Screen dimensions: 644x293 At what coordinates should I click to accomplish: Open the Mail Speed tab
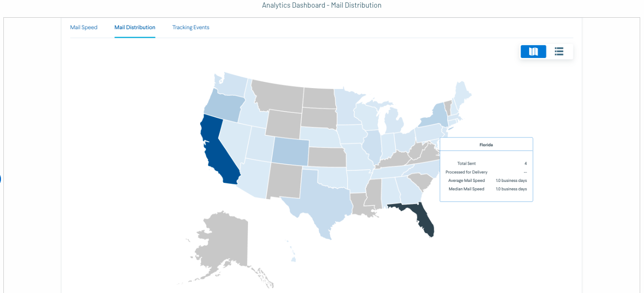[x=84, y=27]
